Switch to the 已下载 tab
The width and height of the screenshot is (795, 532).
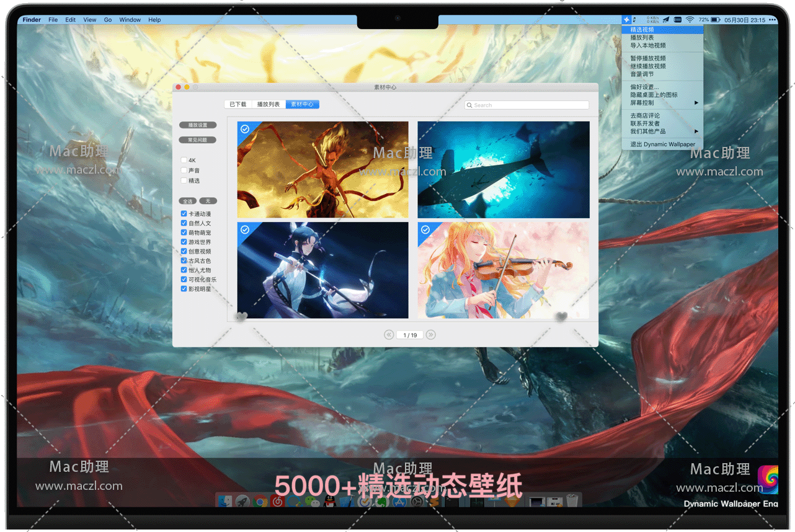pos(238,104)
